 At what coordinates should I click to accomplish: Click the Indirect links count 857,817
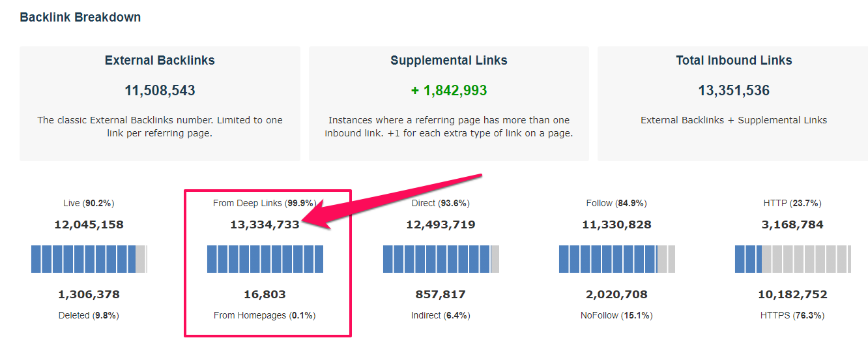441,294
